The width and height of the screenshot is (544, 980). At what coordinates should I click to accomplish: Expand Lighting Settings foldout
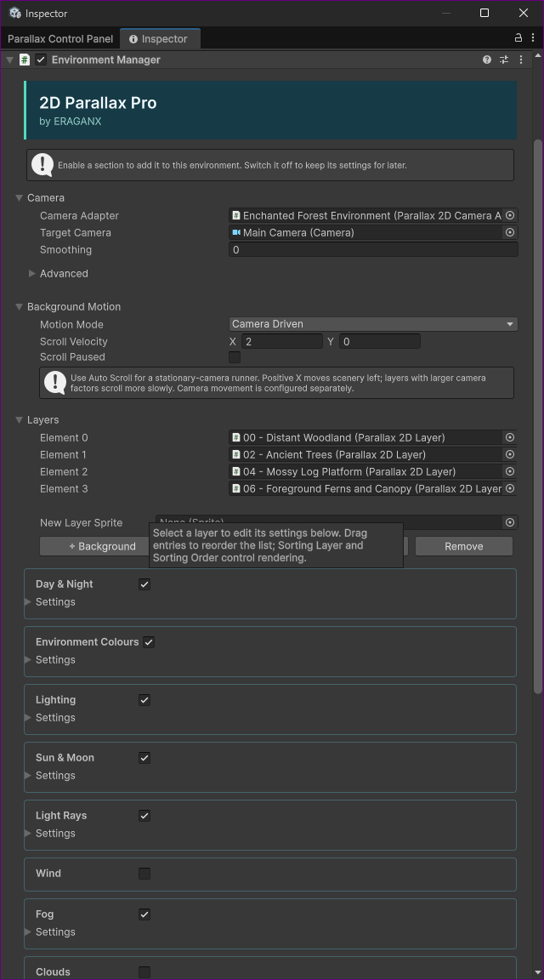pos(27,717)
